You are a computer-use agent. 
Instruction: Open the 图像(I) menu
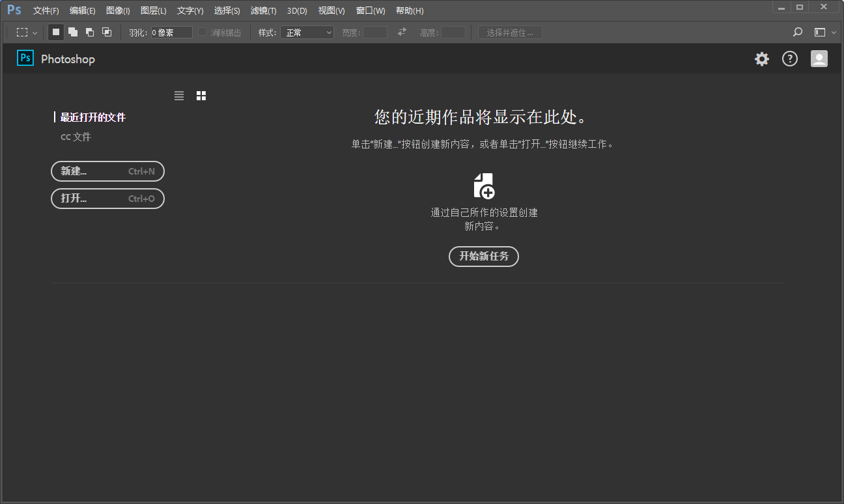pyautogui.click(x=118, y=10)
